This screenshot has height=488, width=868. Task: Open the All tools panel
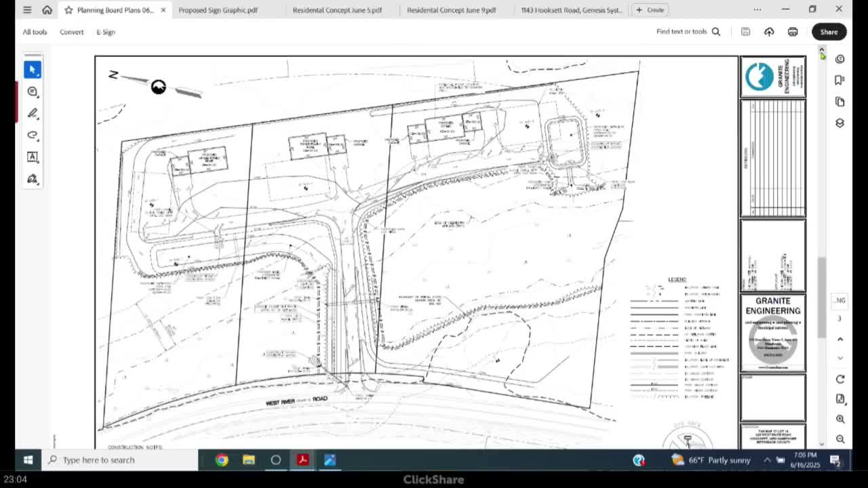[x=35, y=32]
